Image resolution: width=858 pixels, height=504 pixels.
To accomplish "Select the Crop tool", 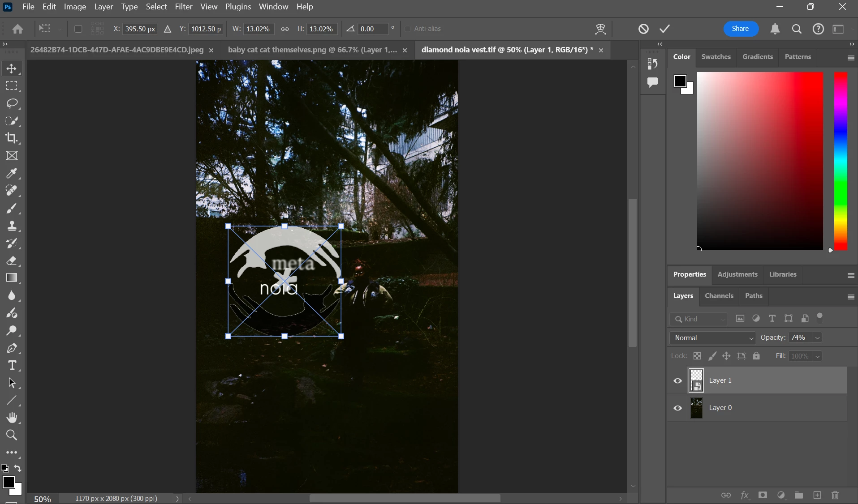I will click(12, 138).
